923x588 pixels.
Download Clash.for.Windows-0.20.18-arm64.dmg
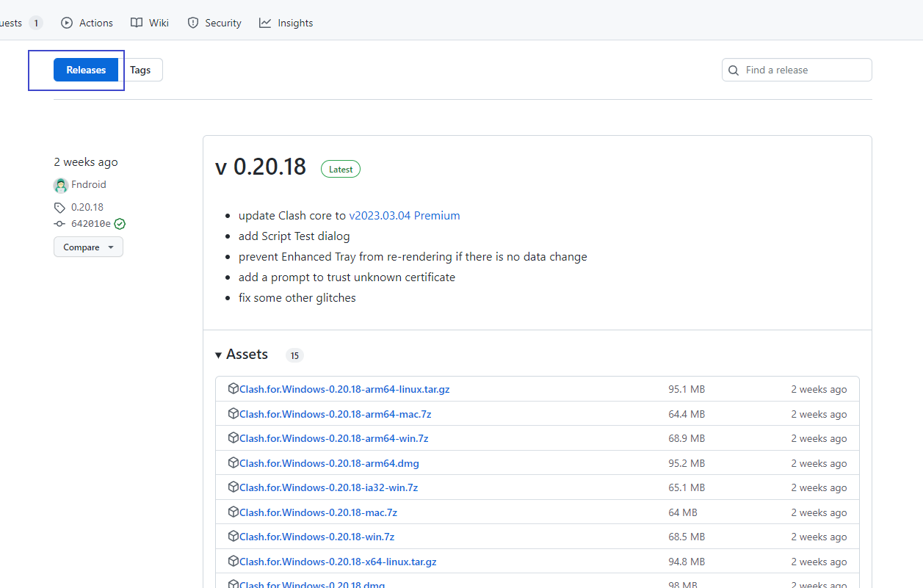(x=329, y=463)
